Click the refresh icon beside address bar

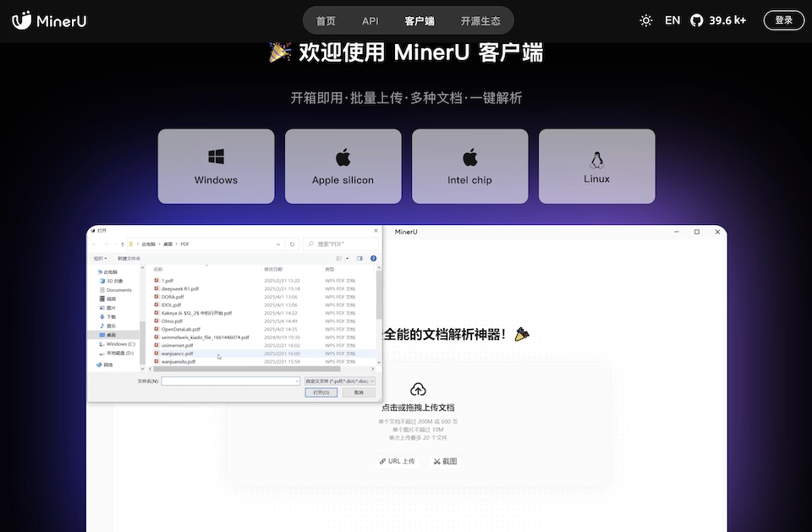(292, 244)
